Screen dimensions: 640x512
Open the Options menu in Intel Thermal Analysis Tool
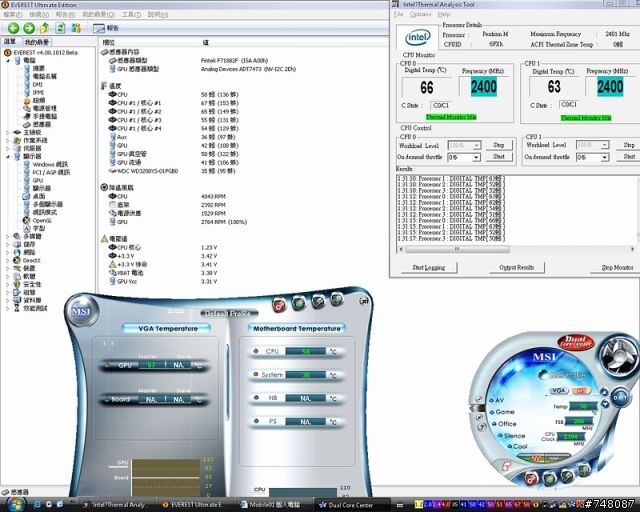[x=420, y=14]
